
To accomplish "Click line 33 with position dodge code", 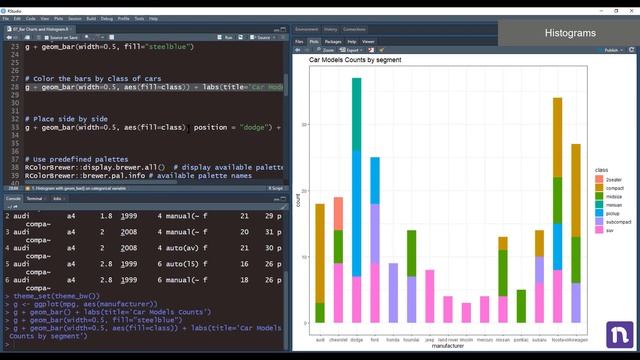I will (153, 128).
